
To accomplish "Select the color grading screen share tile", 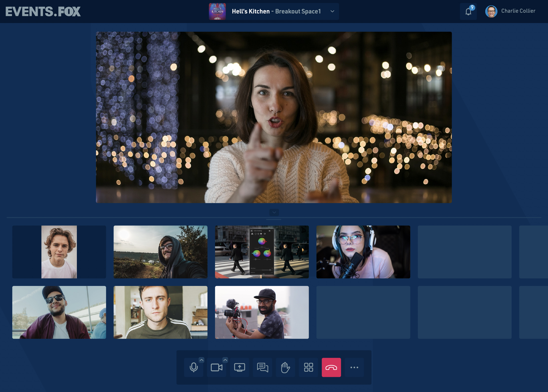I will [262, 252].
